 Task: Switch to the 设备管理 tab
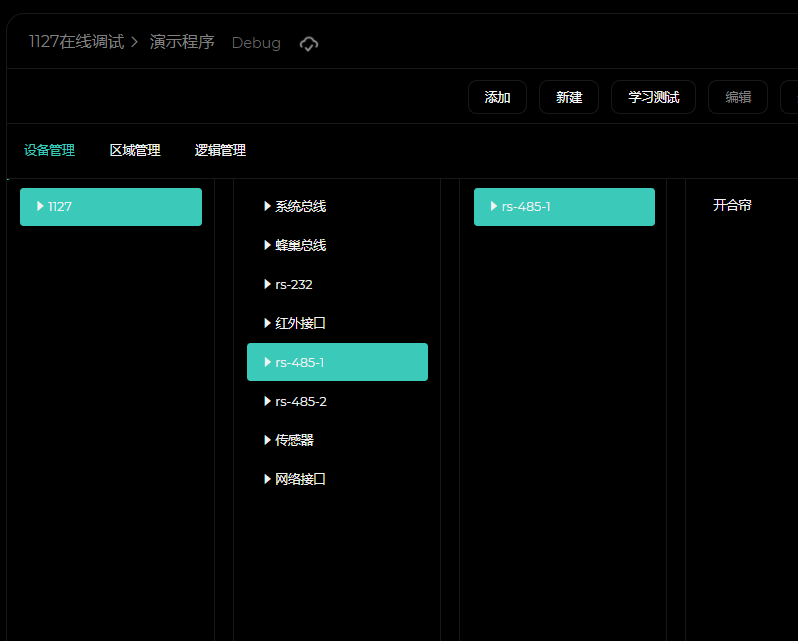tap(50, 151)
